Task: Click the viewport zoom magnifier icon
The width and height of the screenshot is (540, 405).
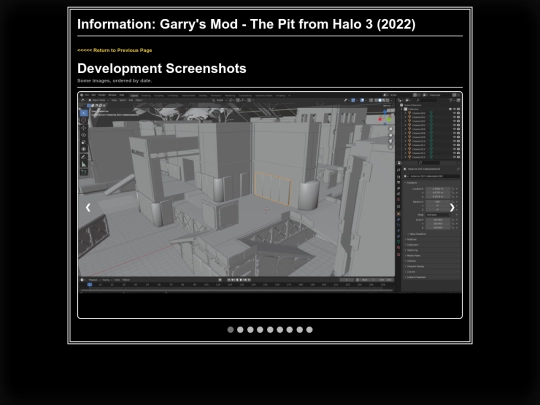Action: (x=391, y=128)
